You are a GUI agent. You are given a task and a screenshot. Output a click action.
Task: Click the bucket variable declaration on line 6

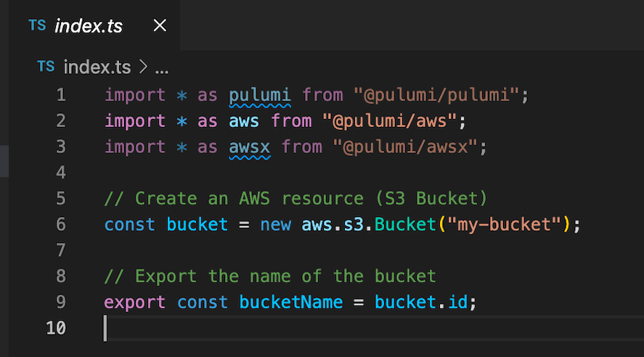[197, 224]
